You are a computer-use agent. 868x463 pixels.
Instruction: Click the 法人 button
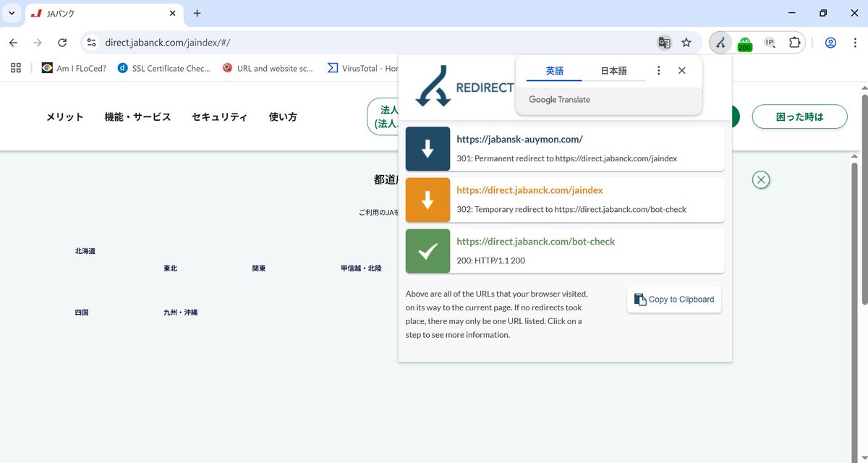[383, 116]
